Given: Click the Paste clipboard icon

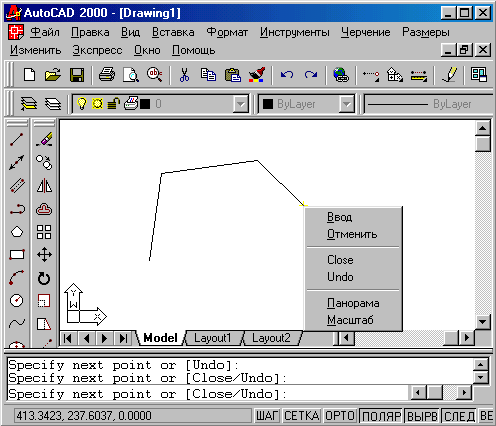Looking at the screenshot, I should pyautogui.click(x=233, y=75).
